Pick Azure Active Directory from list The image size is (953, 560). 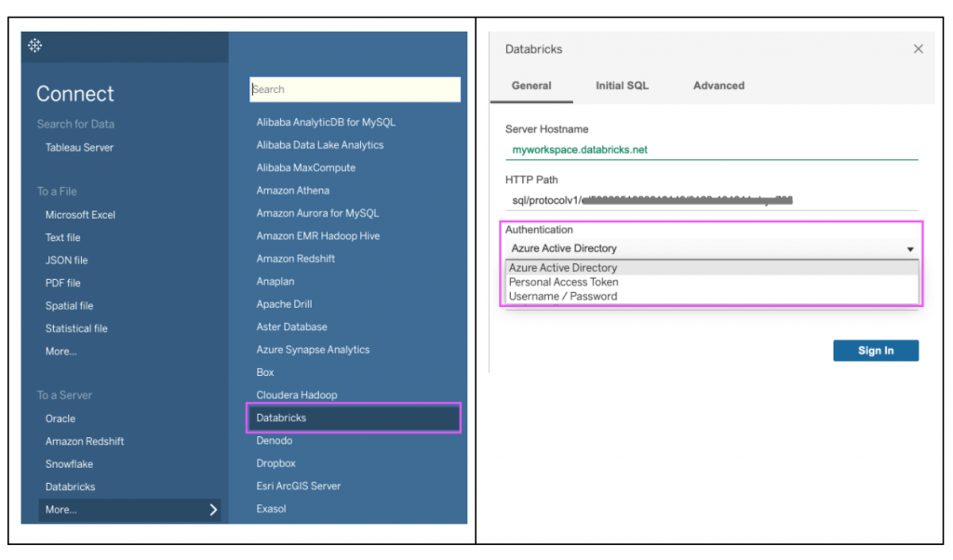coord(562,268)
